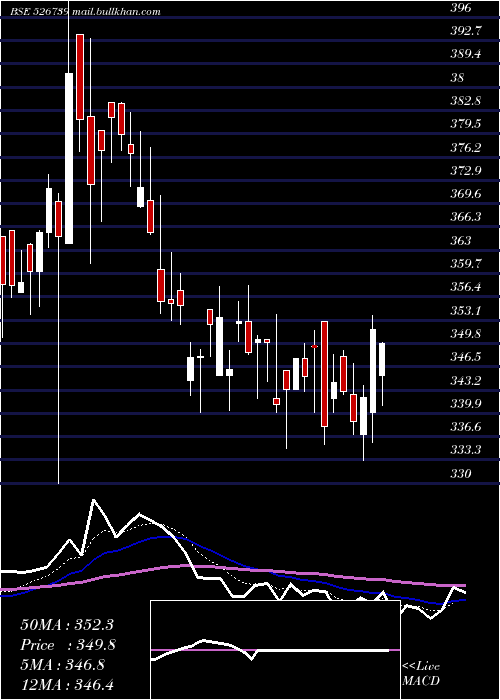Viewport: 500px width, 700px height.
Task: Select the 376.2 price axis label
Action: click(x=466, y=147)
